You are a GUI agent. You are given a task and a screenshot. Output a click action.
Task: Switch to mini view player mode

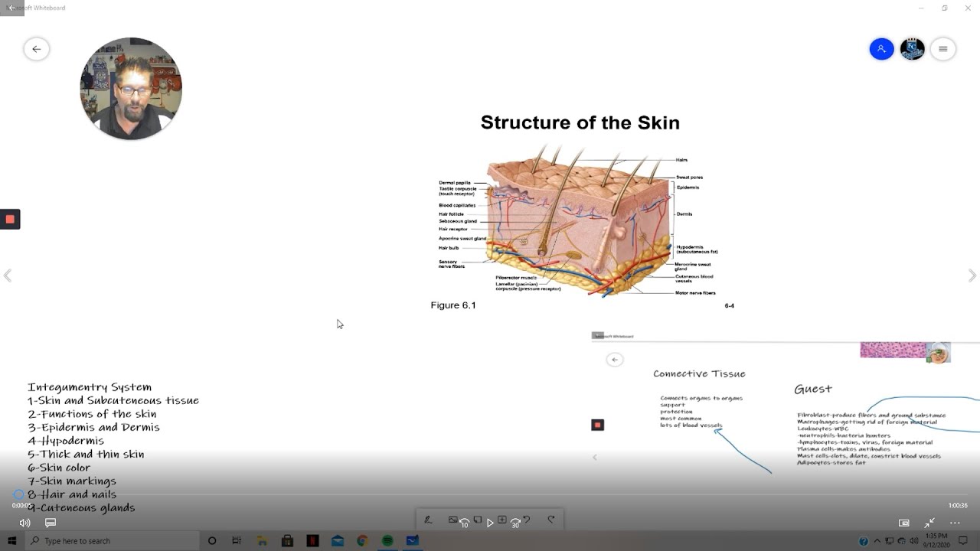(x=904, y=523)
